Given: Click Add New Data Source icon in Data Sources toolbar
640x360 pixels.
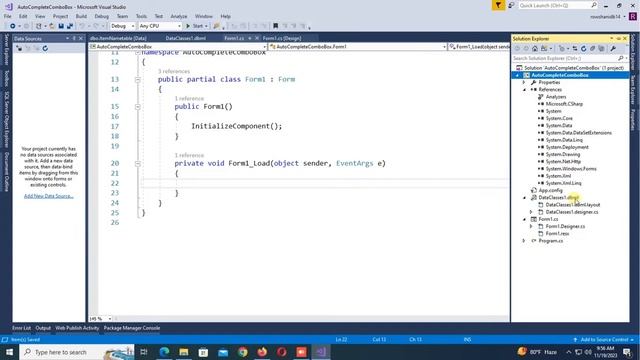Looking at the screenshot, I should tap(19, 48).
